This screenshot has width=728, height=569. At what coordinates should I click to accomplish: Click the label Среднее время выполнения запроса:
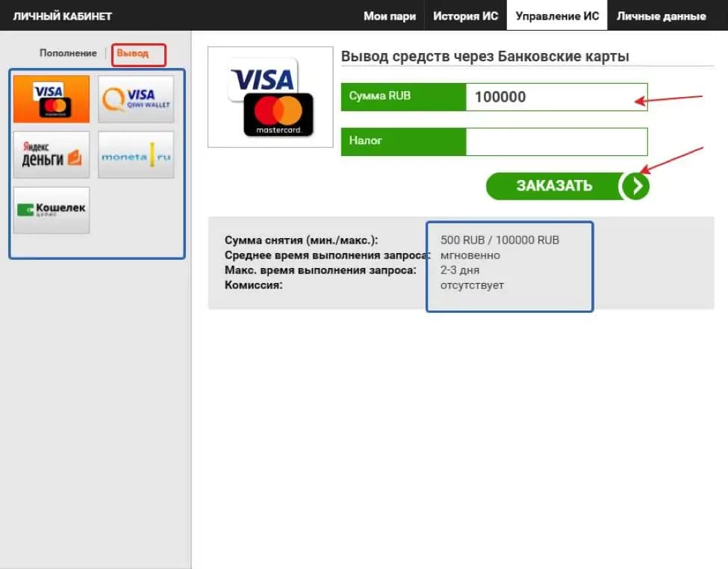point(327,255)
